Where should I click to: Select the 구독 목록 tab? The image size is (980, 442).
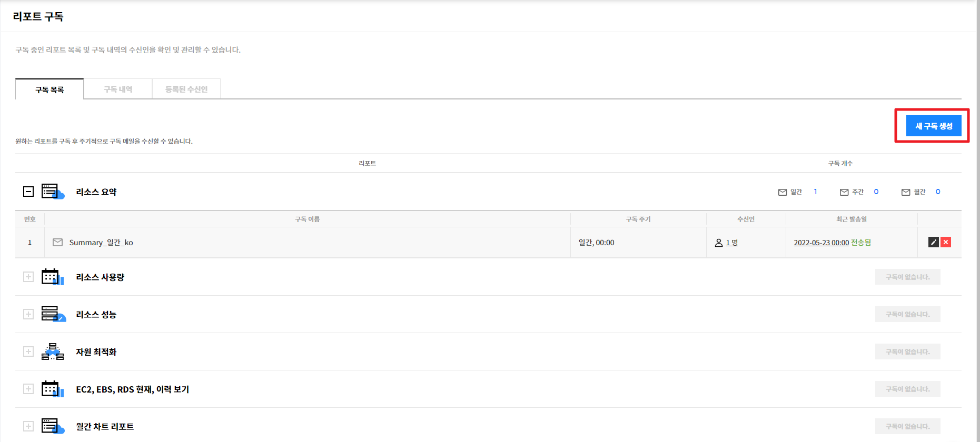[50, 89]
